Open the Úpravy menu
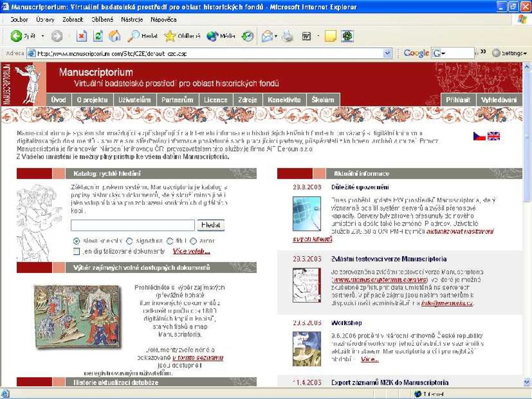The height and width of the screenshot is (399, 532). coord(45,19)
